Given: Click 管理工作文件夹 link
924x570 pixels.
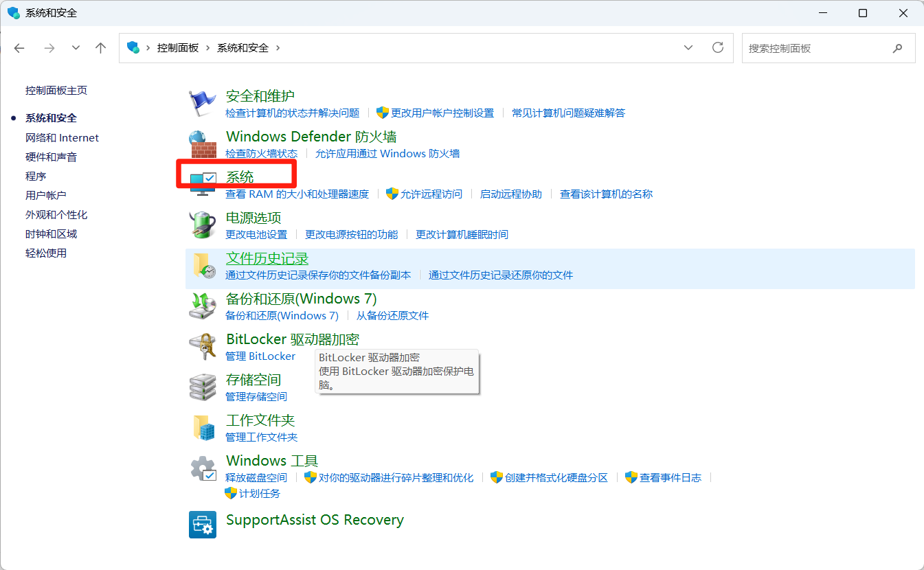Looking at the screenshot, I should [x=262, y=437].
